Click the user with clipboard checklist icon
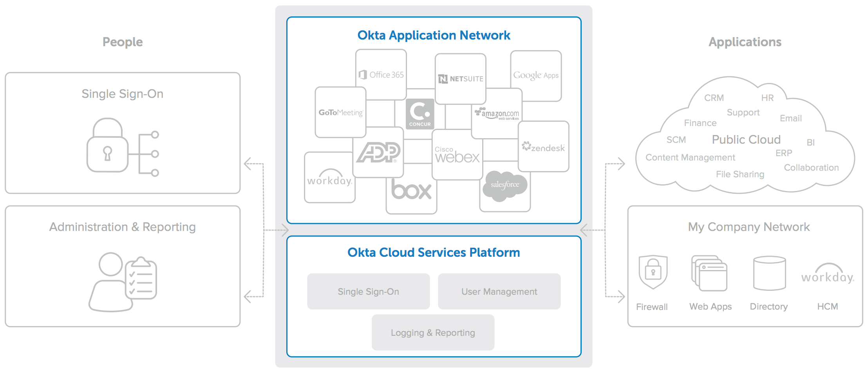 click(x=123, y=282)
